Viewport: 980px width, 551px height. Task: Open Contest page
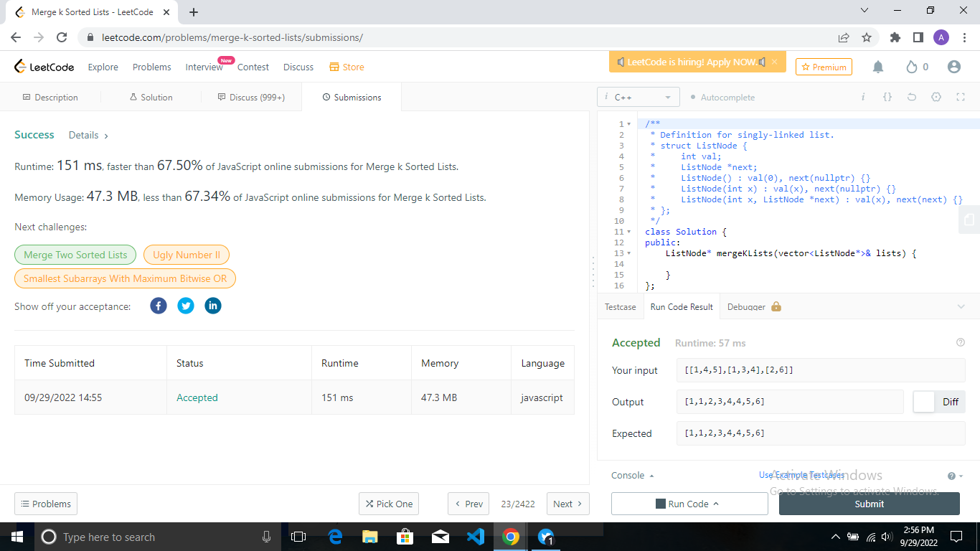click(x=253, y=67)
